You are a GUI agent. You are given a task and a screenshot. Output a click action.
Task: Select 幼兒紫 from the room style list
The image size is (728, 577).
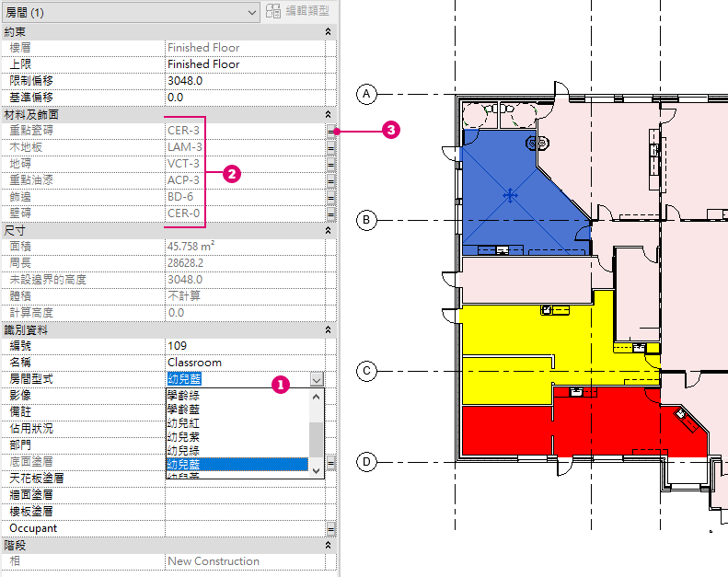click(237, 437)
